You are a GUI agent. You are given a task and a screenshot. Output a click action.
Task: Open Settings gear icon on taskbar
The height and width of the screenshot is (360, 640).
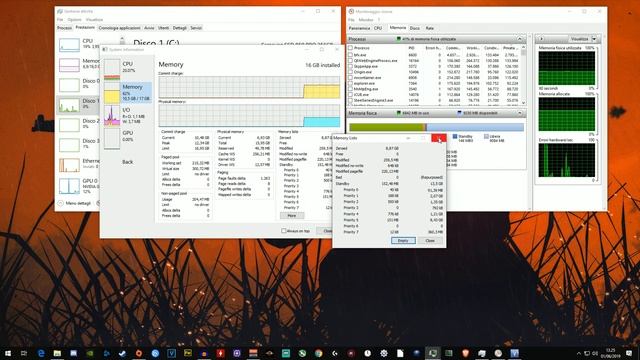384,353
